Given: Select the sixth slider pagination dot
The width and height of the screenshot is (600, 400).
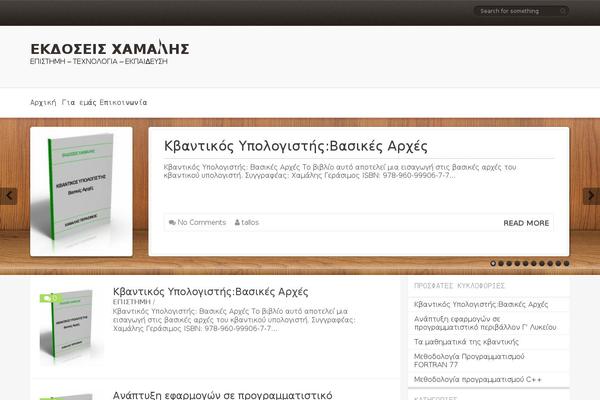Looking at the screenshot, I should pyautogui.click(x=534, y=263).
